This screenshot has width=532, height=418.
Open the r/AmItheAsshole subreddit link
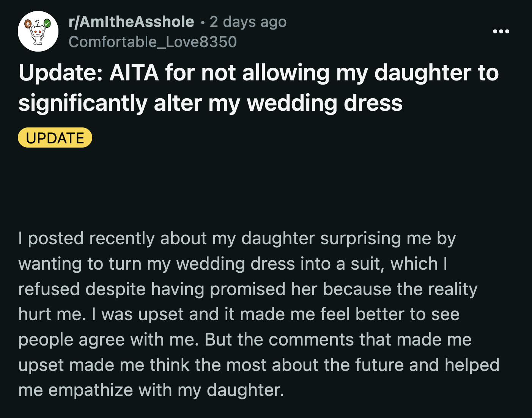(130, 22)
